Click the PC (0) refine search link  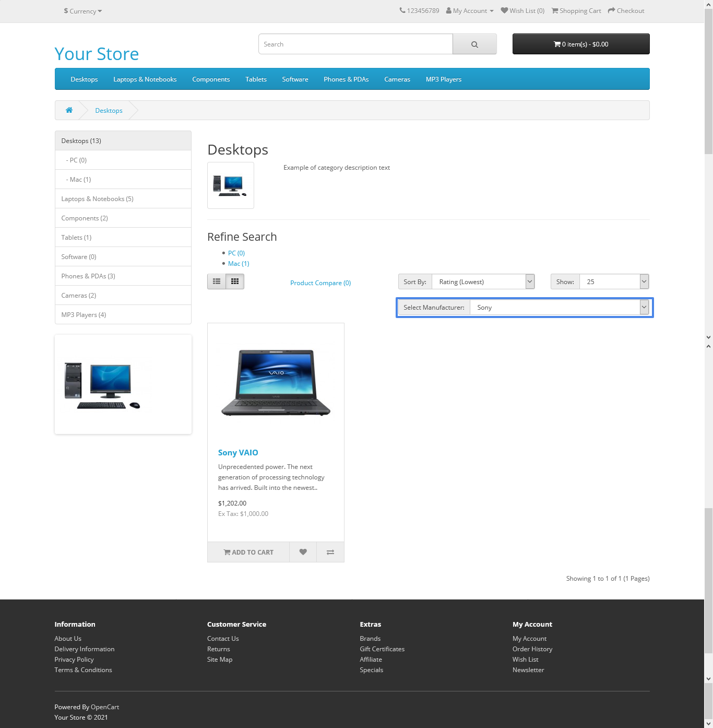pos(236,253)
